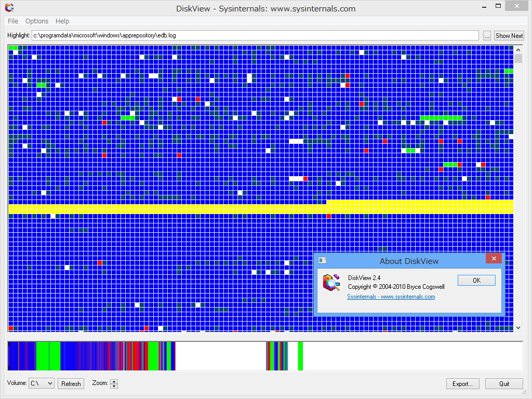Viewport: 532px width, 399px height.
Task: Click the ... browse button next to Highlight
Action: pyautogui.click(x=487, y=35)
